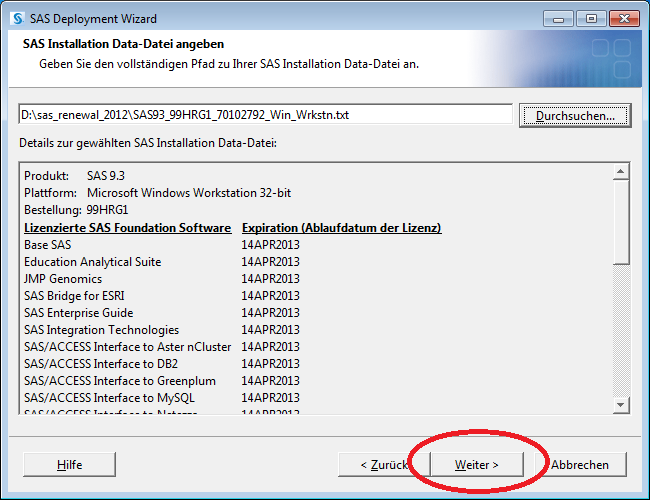This screenshot has height=500, width=650.
Task: Select 'SAS/ACCESS Interface to Greenplum' row
Action: point(162,381)
